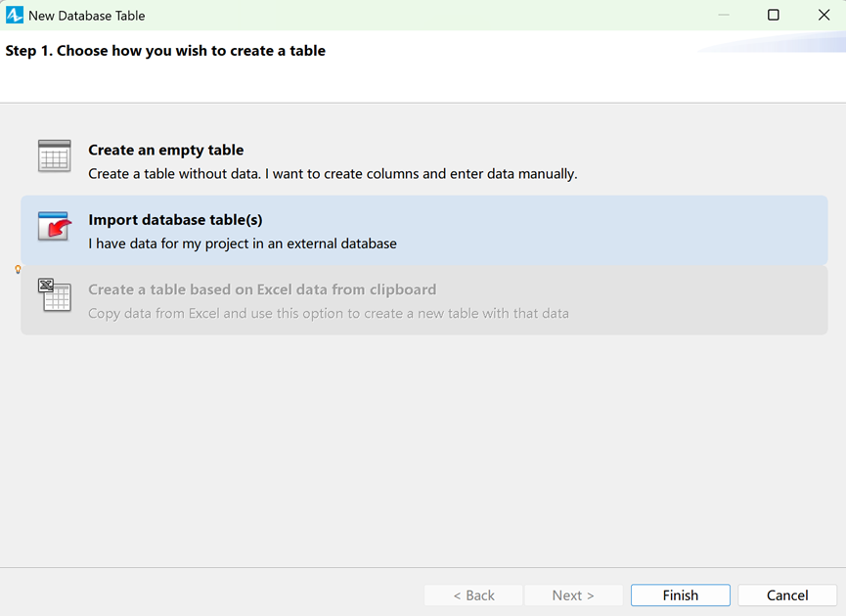Return with the Back button
846x616 pixels.
tap(473, 594)
